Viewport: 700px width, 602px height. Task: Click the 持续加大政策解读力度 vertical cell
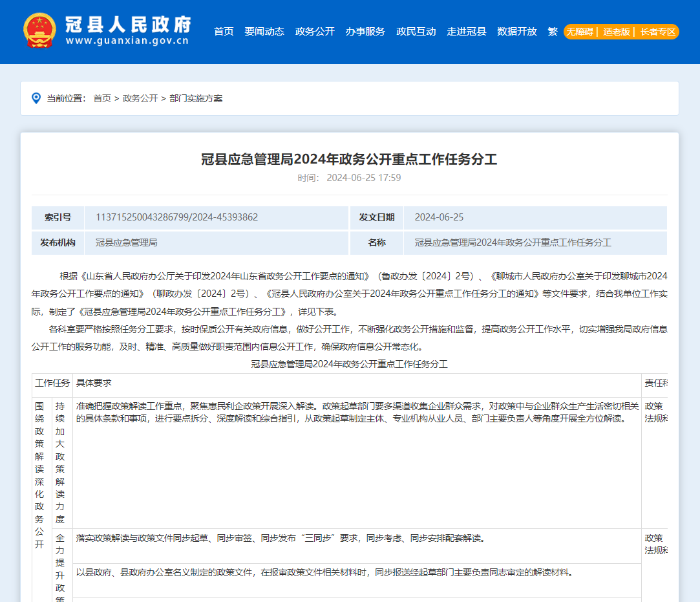point(60,463)
